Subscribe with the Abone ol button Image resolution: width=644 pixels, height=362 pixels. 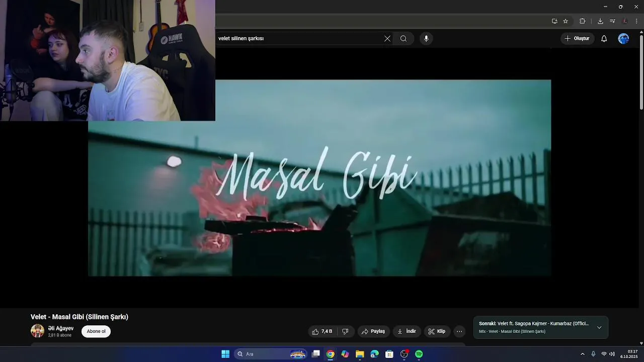96,331
